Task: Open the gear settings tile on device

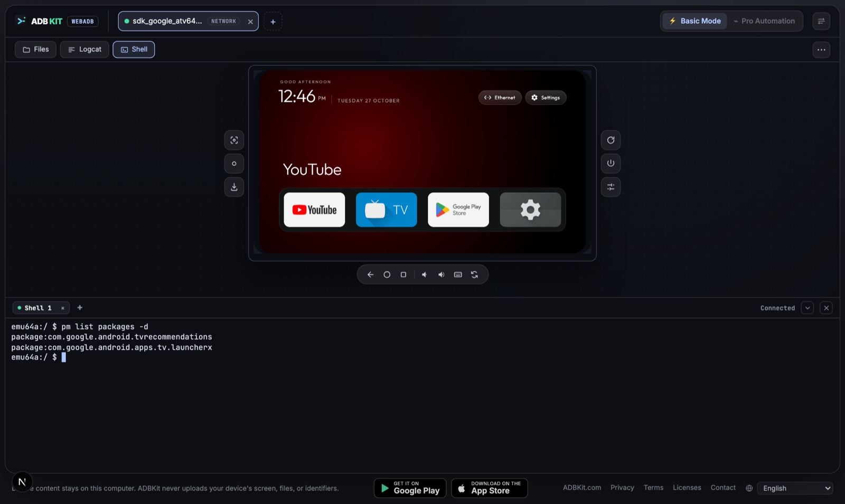Action: click(530, 210)
